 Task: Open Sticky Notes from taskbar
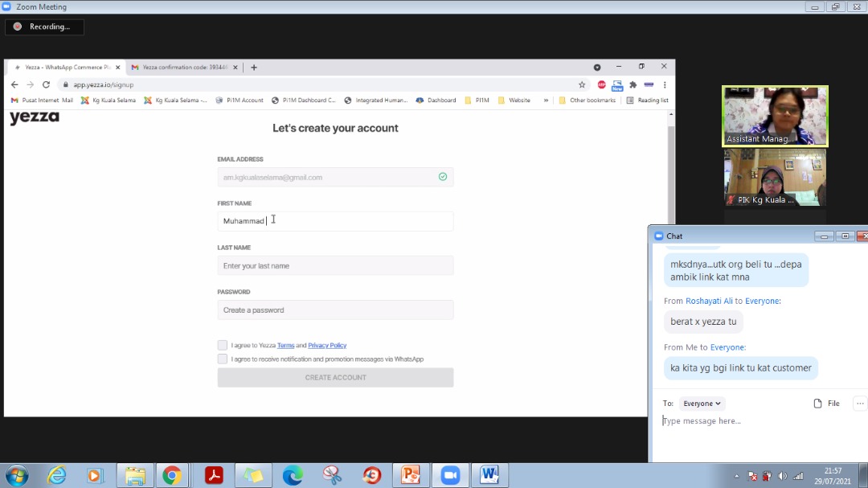coord(253,475)
